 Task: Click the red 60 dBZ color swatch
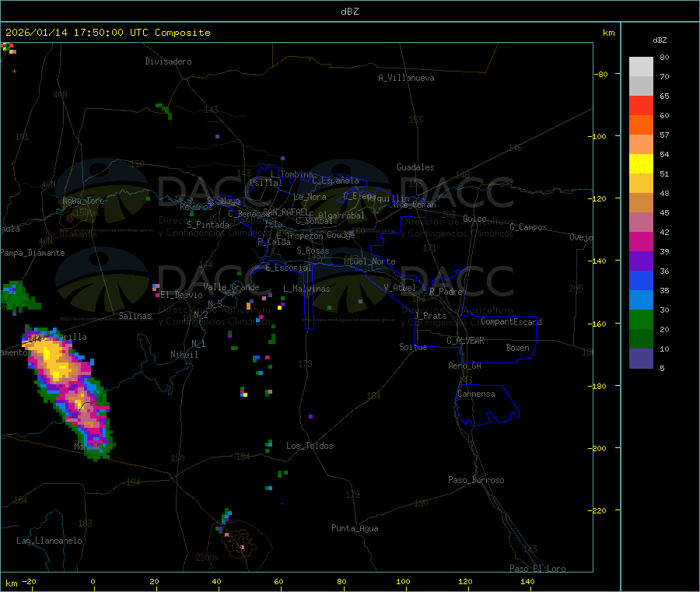pyautogui.click(x=641, y=105)
